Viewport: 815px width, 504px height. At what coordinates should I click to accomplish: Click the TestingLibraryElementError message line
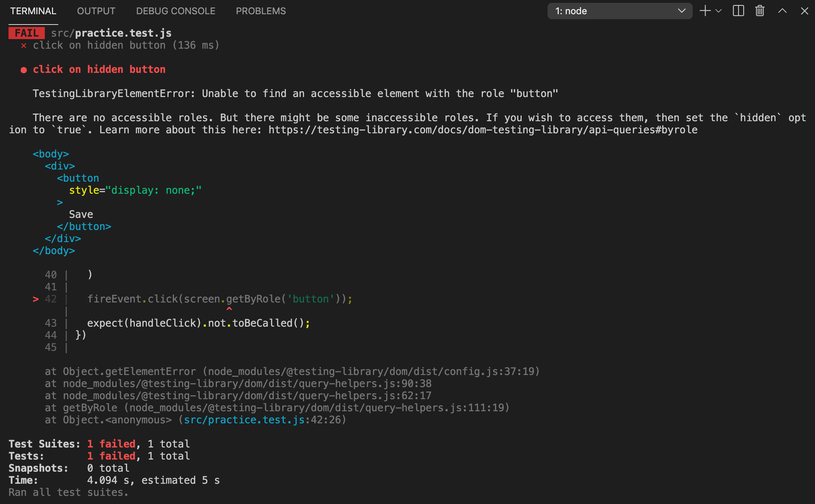[295, 93]
